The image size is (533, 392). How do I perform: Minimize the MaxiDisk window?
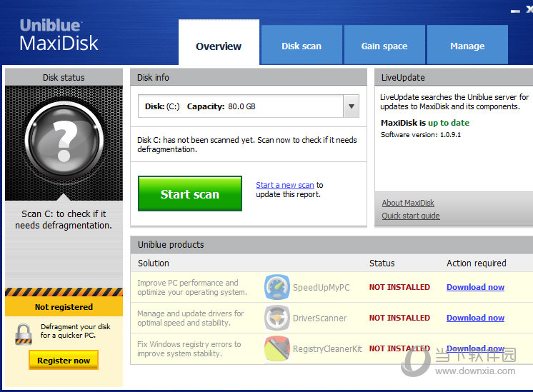pyautogui.click(x=515, y=11)
